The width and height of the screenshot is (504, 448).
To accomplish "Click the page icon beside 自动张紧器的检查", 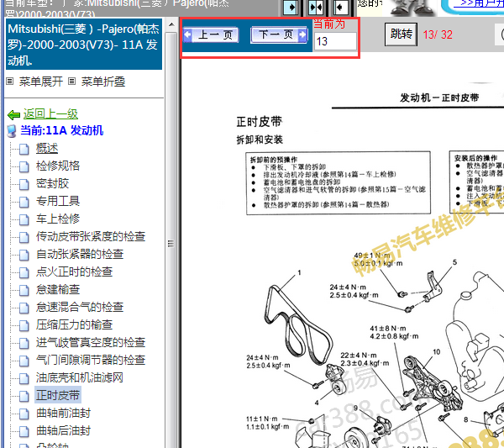I will coord(24,255).
